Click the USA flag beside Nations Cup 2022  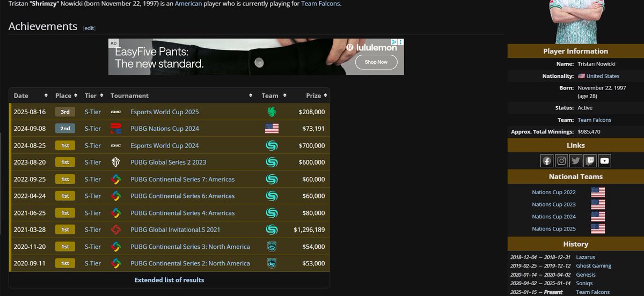pyautogui.click(x=598, y=192)
